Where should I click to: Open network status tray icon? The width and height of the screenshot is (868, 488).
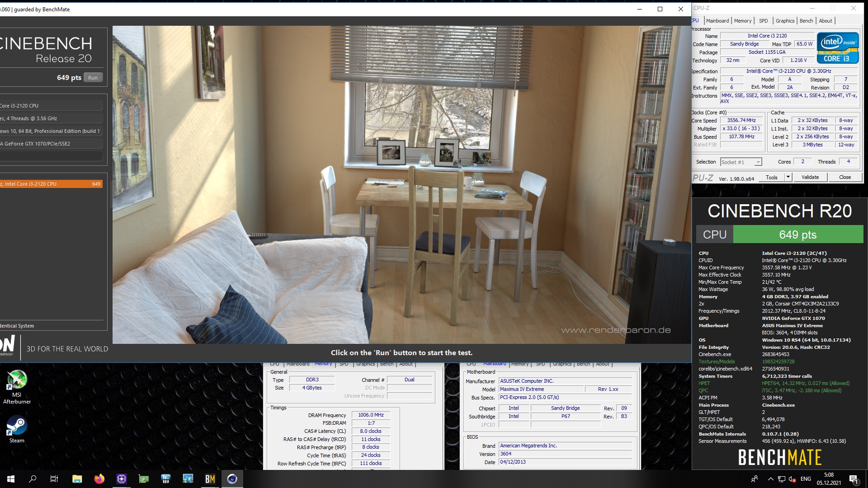point(782,479)
